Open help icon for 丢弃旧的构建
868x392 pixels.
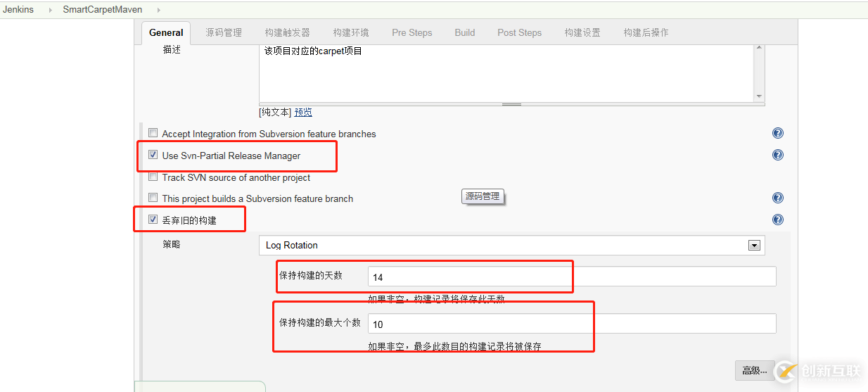[778, 220]
